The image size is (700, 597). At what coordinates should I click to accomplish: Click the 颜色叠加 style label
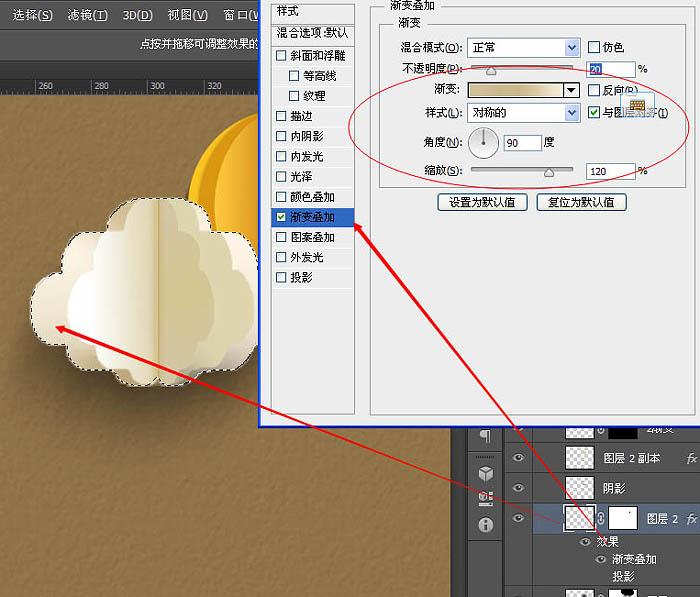[312, 197]
